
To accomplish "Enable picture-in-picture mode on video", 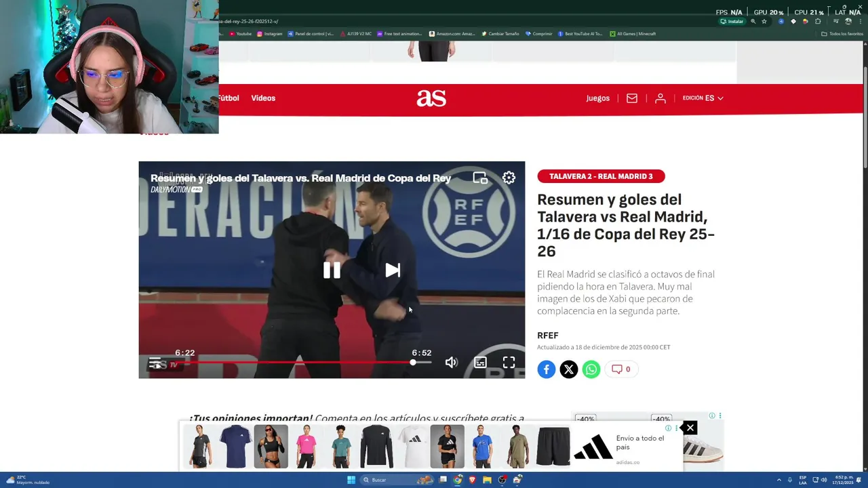I will coord(480,178).
